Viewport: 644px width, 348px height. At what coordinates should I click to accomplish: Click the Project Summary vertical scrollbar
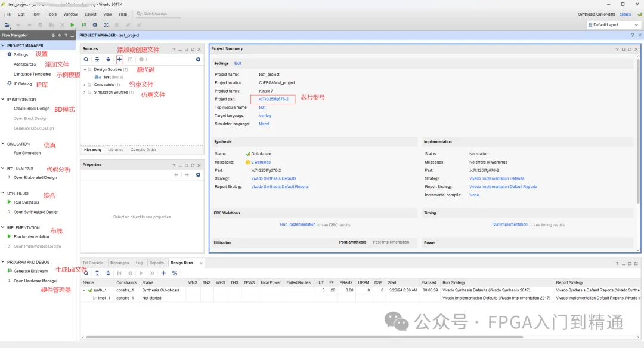[x=638, y=131]
